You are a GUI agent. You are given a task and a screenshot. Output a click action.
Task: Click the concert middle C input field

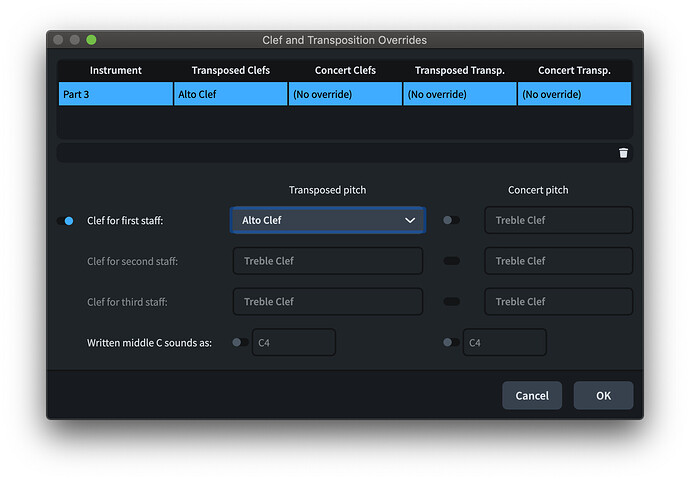click(504, 342)
